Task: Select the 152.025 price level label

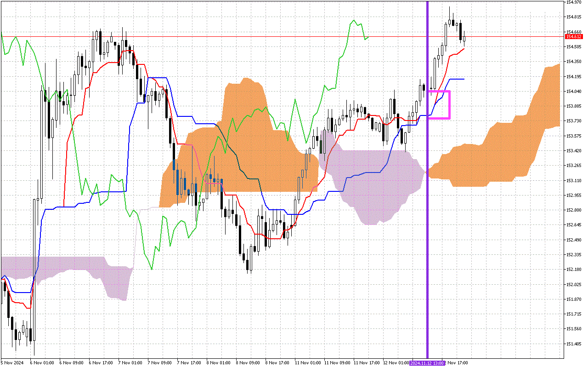Action: pos(574,285)
